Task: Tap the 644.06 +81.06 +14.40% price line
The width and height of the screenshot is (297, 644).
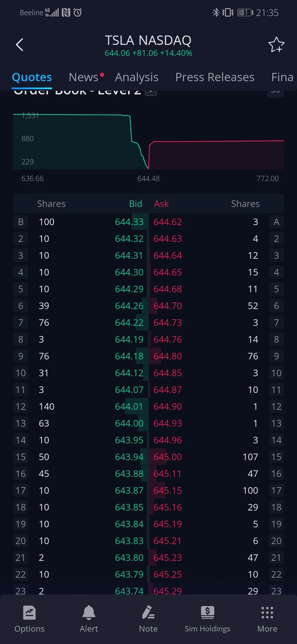Action: (x=148, y=53)
